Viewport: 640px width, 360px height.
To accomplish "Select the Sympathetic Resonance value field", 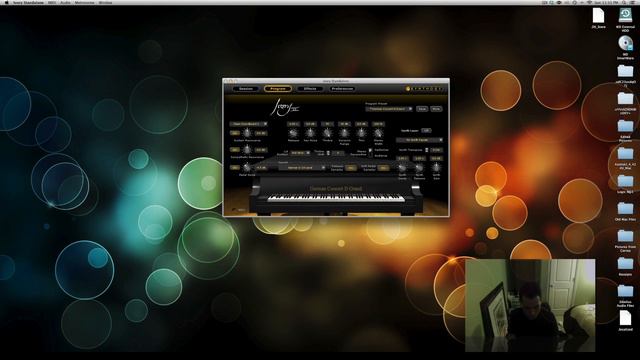I will coord(261,150).
